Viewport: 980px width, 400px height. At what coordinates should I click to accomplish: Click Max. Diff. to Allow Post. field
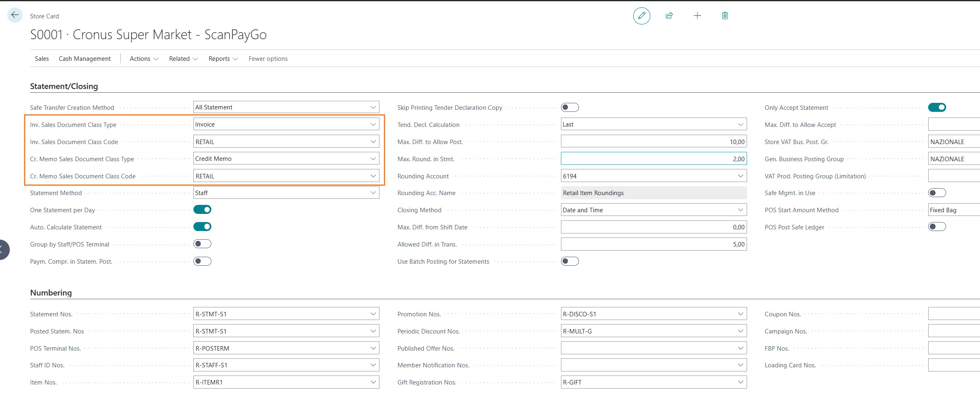click(654, 142)
